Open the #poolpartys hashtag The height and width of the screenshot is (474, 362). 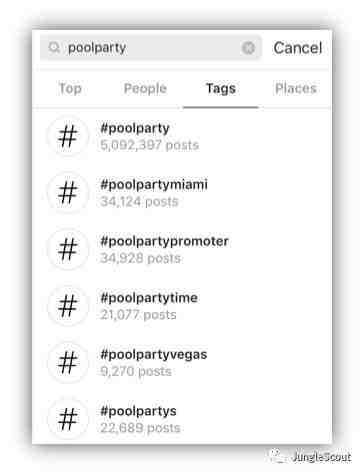click(182, 419)
